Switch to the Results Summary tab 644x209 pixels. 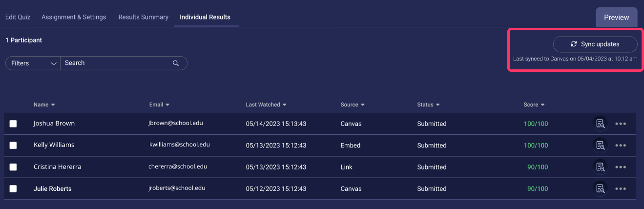click(x=143, y=17)
